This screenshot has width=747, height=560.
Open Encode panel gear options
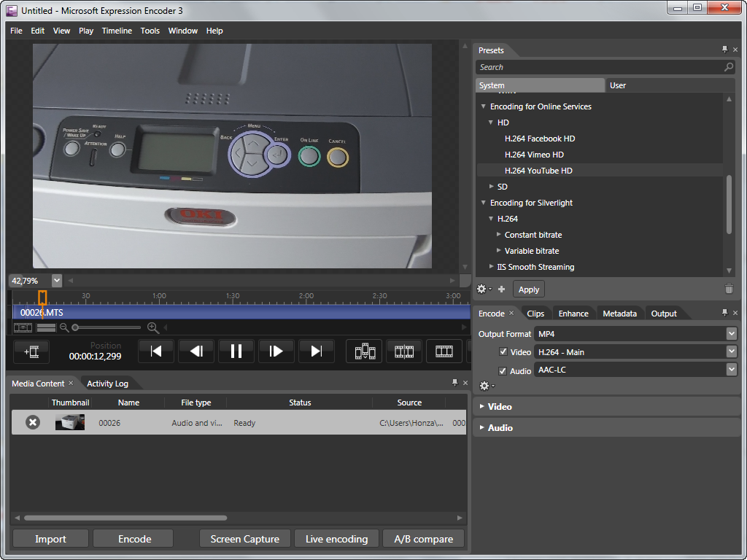(487, 386)
